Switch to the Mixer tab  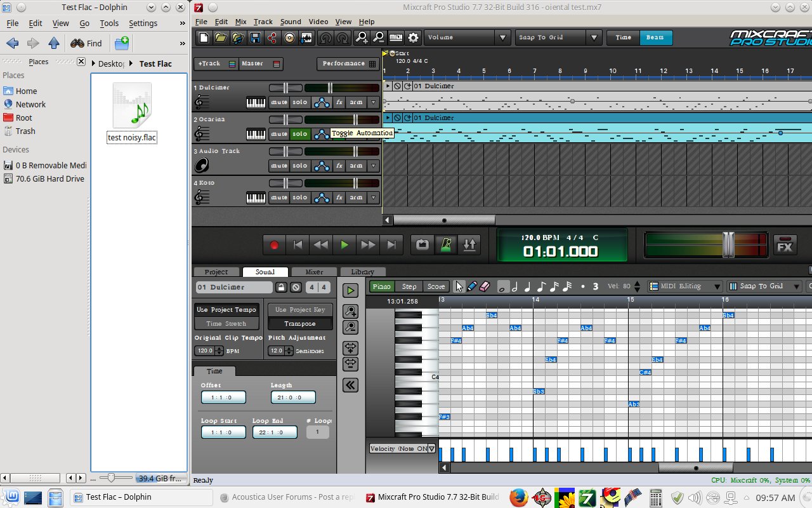point(314,272)
